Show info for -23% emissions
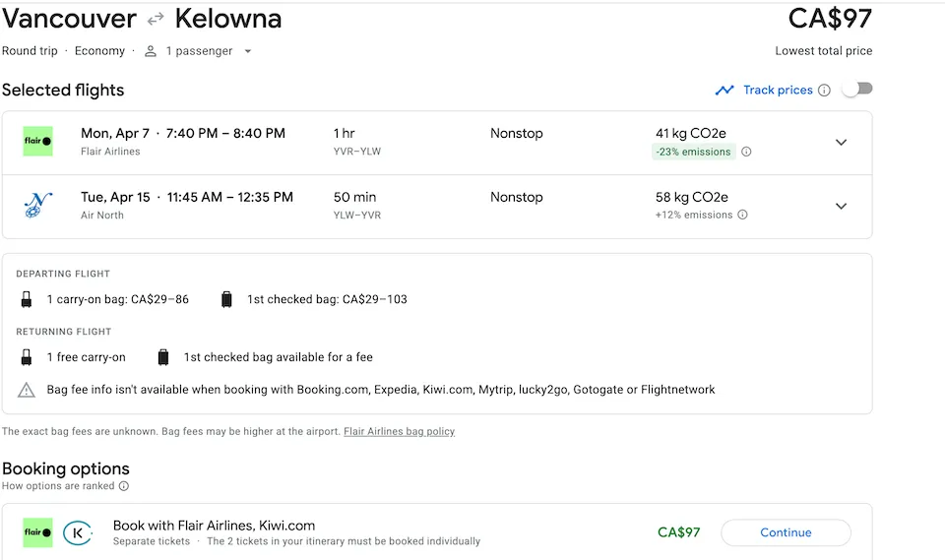 coord(746,153)
